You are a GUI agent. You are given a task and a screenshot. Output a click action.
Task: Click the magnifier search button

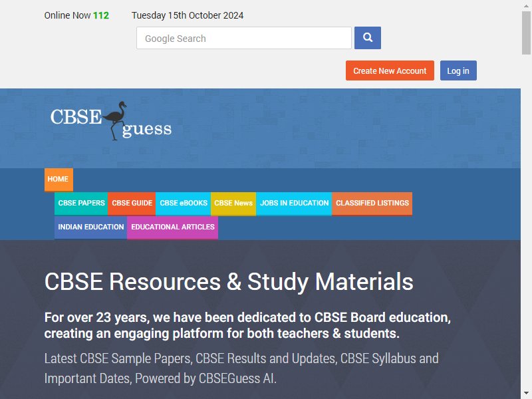point(368,38)
